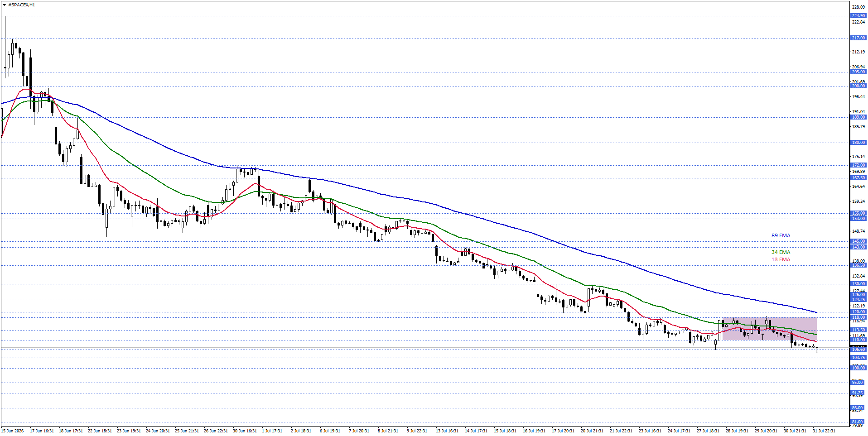Screen dimensions: 868x436
Task: Click the 110.00 price level label
Action: point(858,340)
